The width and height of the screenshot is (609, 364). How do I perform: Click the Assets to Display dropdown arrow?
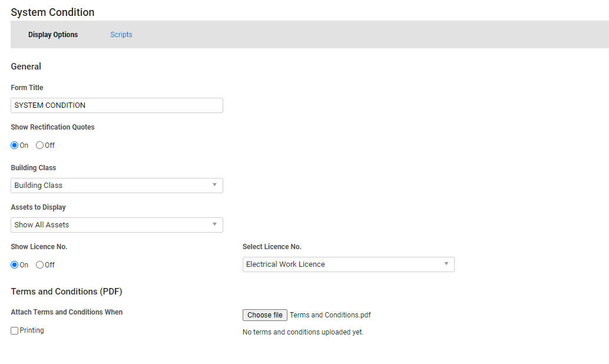(x=215, y=224)
